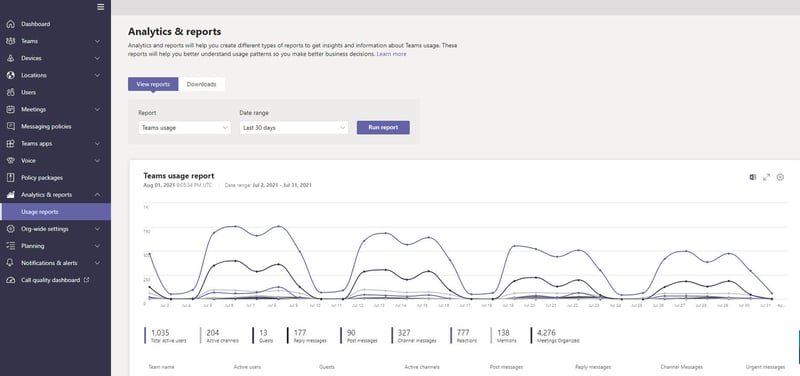Click the Policy packages icon
800x376 pixels.
[x=10, y=178]
